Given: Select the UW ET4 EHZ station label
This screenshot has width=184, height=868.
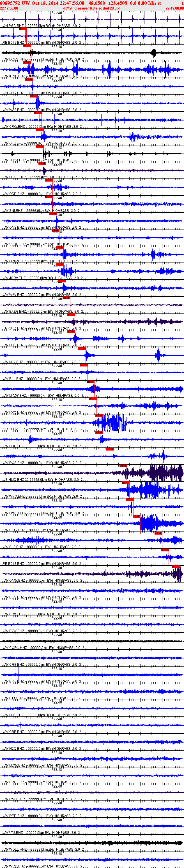Looking at the screenshot, I should pyautogui.click(x=42, y=698).
